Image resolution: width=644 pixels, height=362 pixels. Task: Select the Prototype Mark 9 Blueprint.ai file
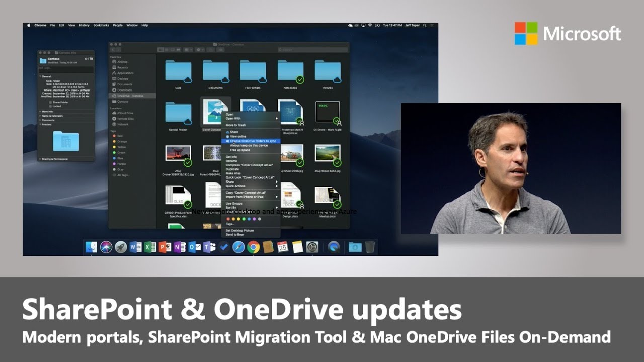click(290, 112)
